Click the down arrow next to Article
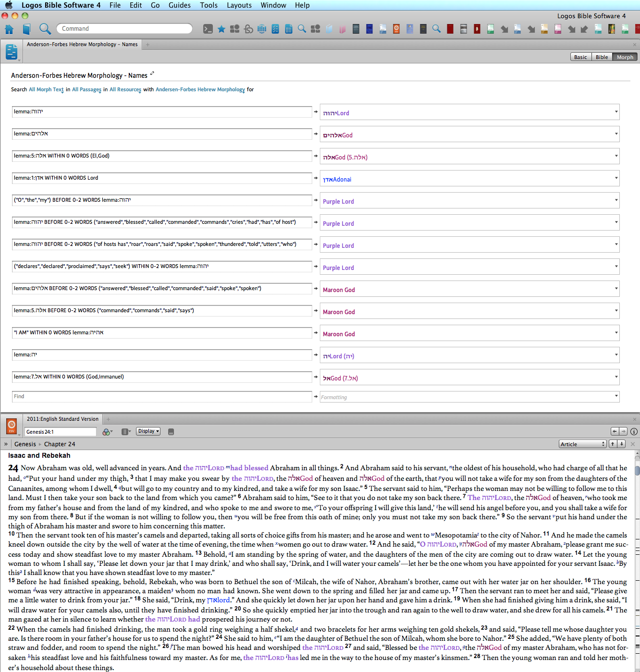640x672 pixels. click(x=622, y=444)
